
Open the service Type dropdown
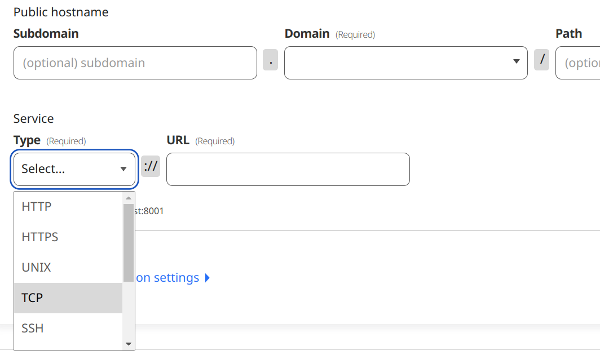tap(74, 168)
